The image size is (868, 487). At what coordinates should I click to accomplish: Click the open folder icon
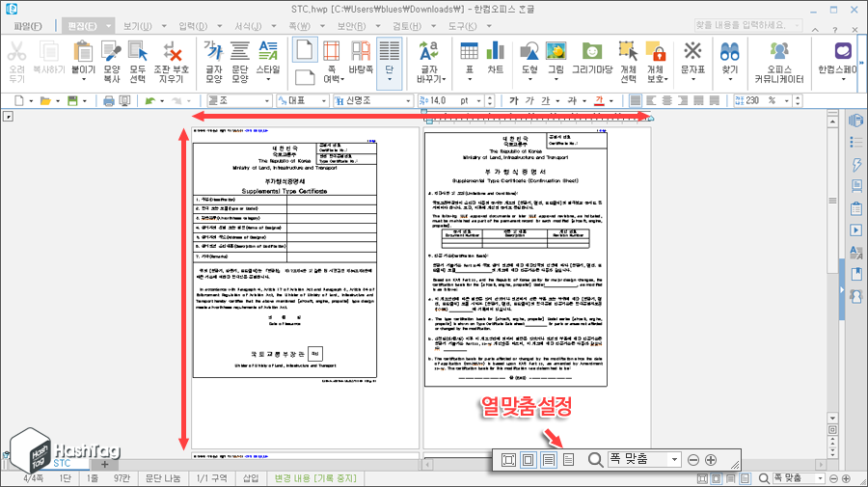click(x=45, y=100)
